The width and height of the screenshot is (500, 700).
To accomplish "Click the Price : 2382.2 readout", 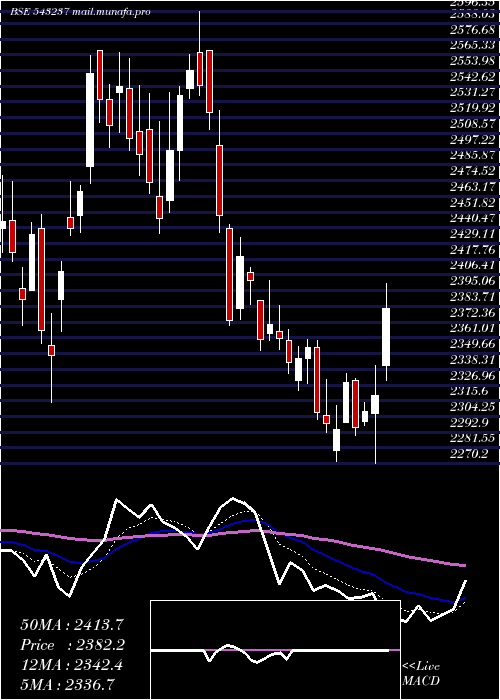I will 72,646.
